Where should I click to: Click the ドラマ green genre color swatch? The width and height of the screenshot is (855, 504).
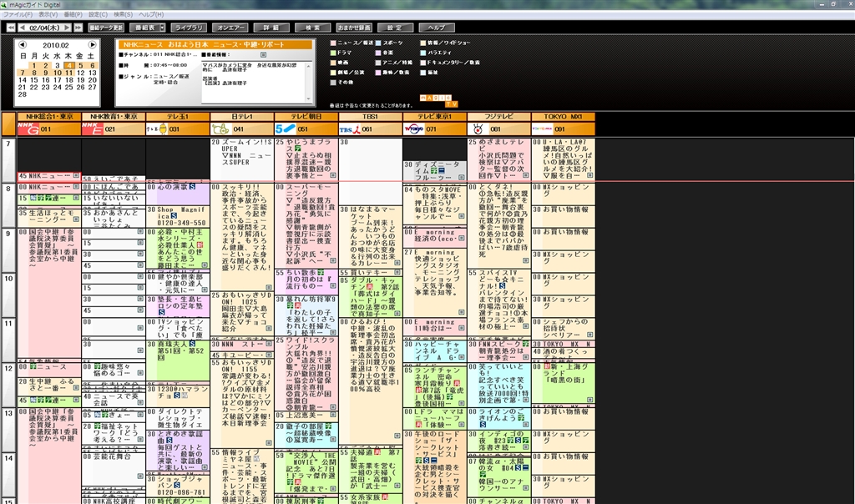334,52
